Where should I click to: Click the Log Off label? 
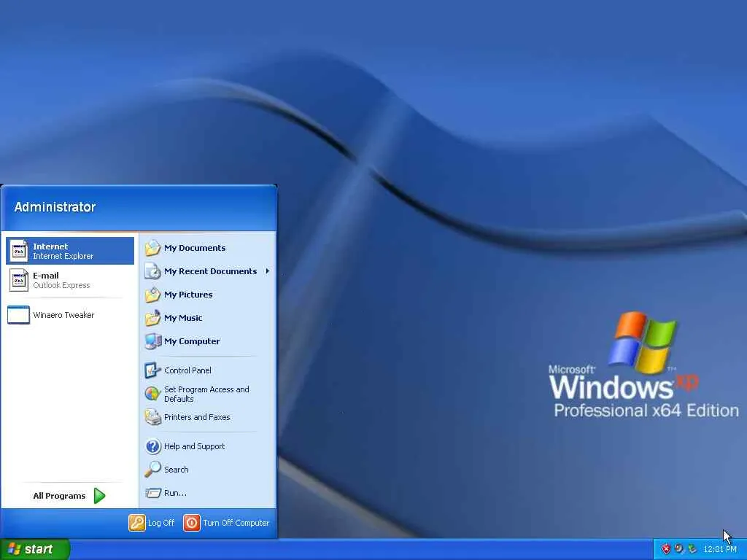pyautogui.click(x=161, y=523)
